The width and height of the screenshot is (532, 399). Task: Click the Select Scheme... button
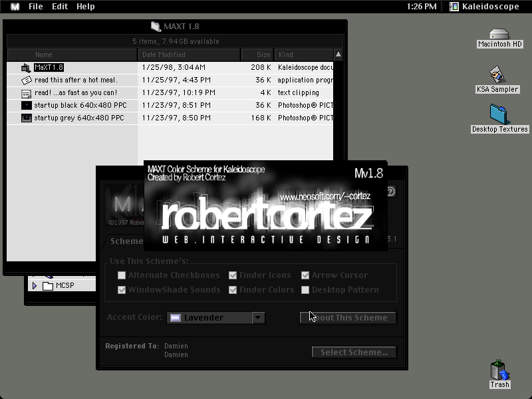click(x=354, y=352)
